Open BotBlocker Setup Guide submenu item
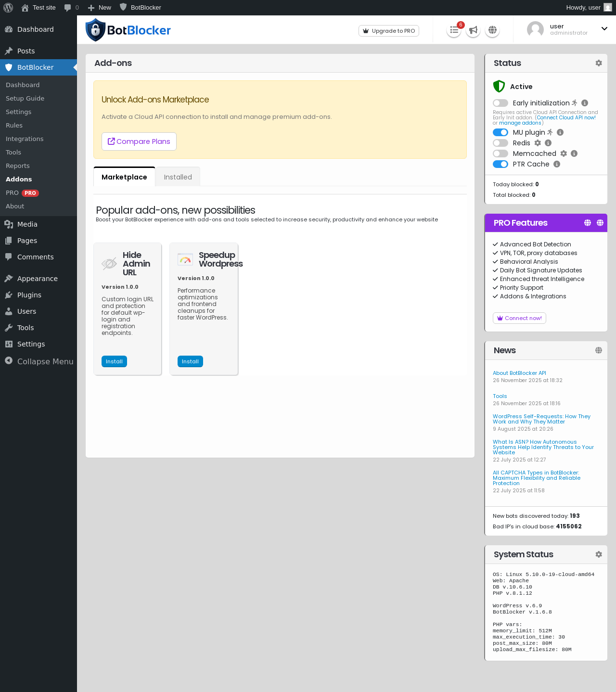The width and height of the screenshot is (616, 692). point(25,98)
